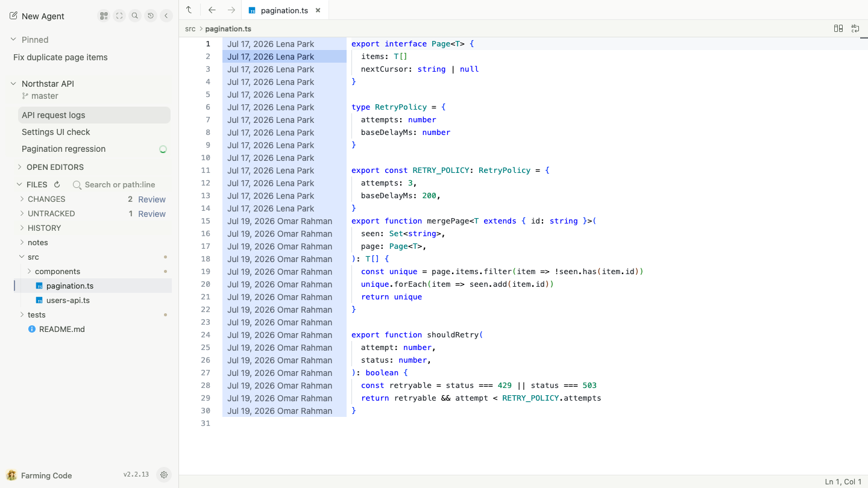Collapse the Pinned section

13,40
